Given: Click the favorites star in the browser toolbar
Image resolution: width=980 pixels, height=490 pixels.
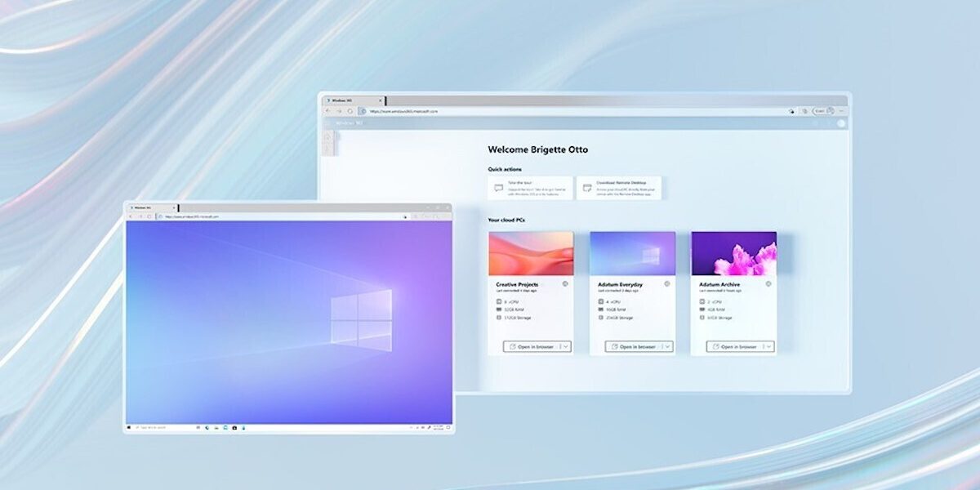Looking at the screenshot, I should tap(792, 109).
